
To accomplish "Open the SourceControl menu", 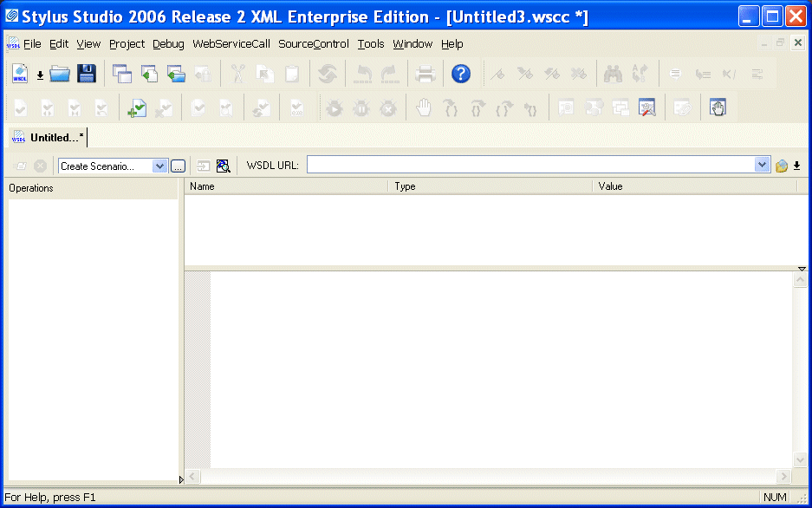I will pos(314,44).
